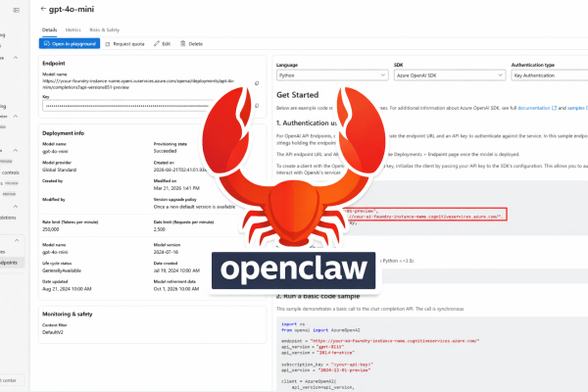Click the Delete trash icon
The image size is (588, 392).
pyautogui.click(x=182, y=44)
